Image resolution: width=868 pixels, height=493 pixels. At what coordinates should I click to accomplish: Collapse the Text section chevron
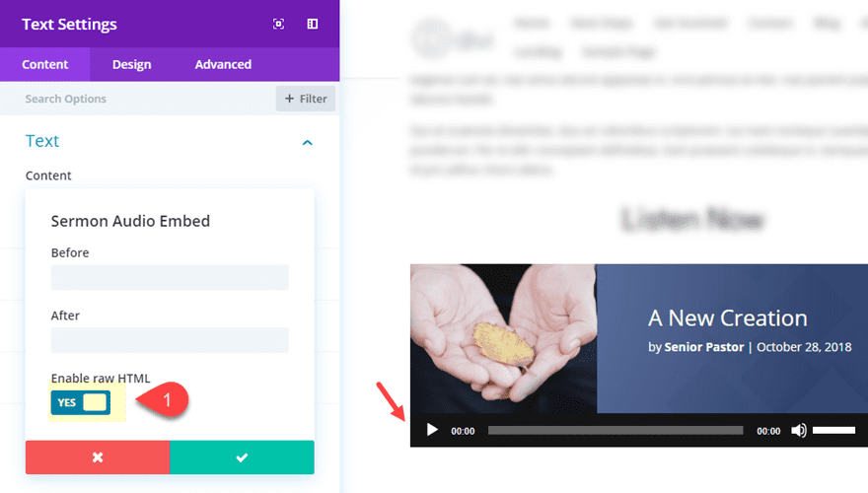coord(307,143)
